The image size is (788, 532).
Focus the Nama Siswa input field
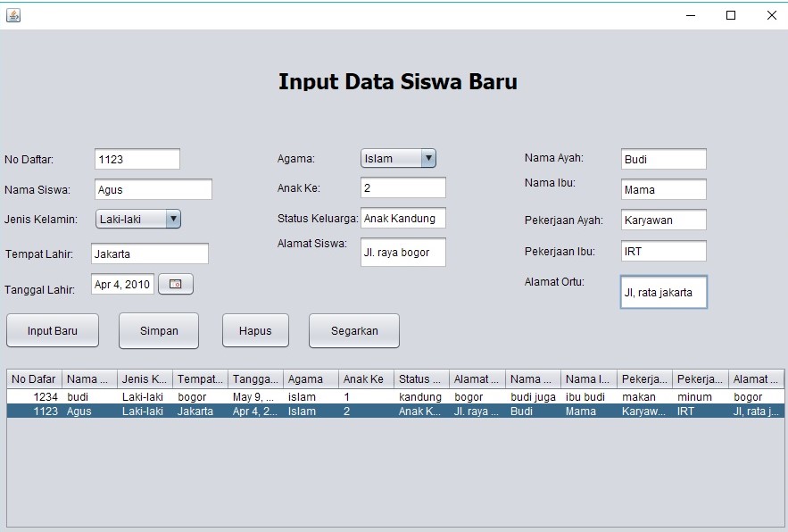[x=152, y=189]
